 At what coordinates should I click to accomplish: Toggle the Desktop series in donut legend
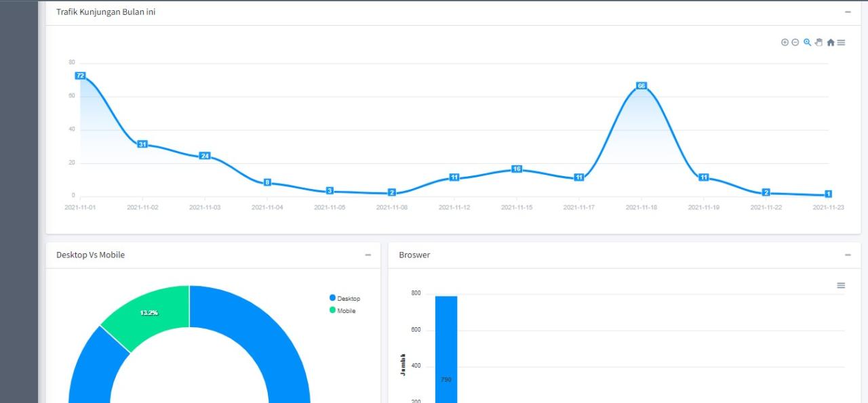coord(344,298)
